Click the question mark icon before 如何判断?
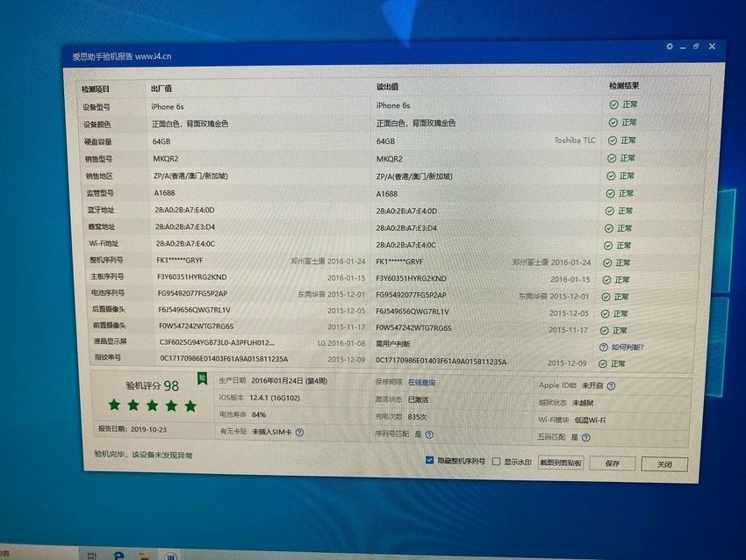 (x=603, y=348)
